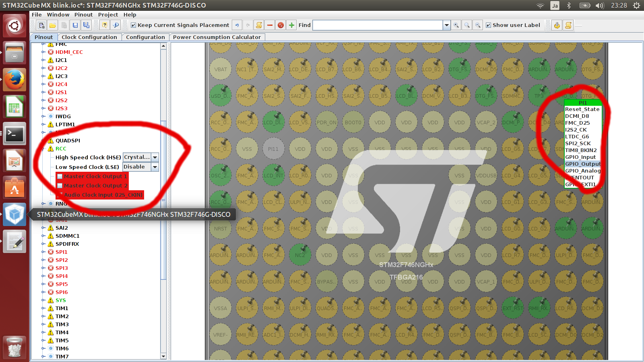Viewport: 644px width, 362px height.
Task: Switch to the Clock Configuration tab
Action: point(89,37)
